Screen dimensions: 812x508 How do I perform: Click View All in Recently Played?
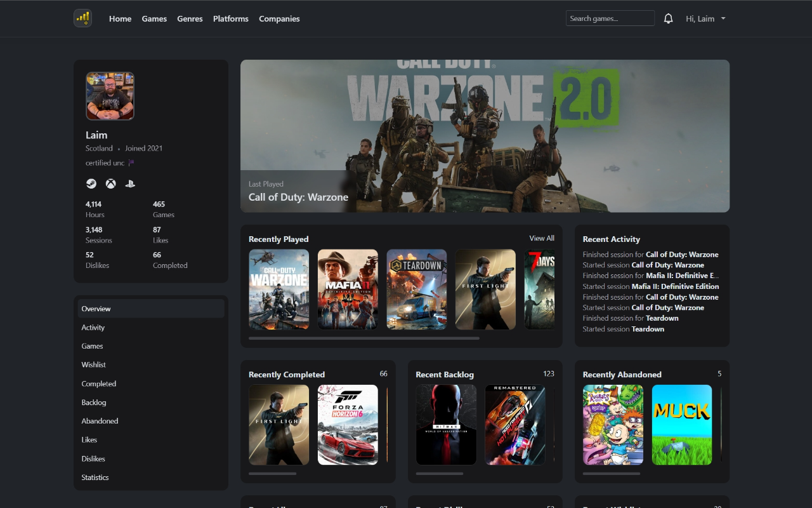coord(542,238)
